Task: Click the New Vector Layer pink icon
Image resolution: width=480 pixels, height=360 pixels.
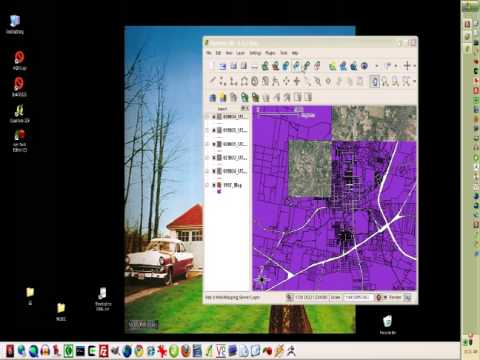Action: (317, 66)
